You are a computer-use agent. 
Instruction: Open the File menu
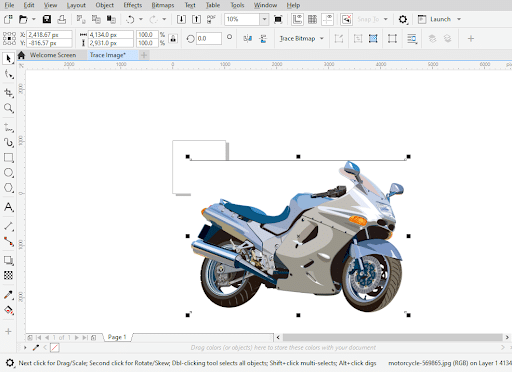(9, 5)
